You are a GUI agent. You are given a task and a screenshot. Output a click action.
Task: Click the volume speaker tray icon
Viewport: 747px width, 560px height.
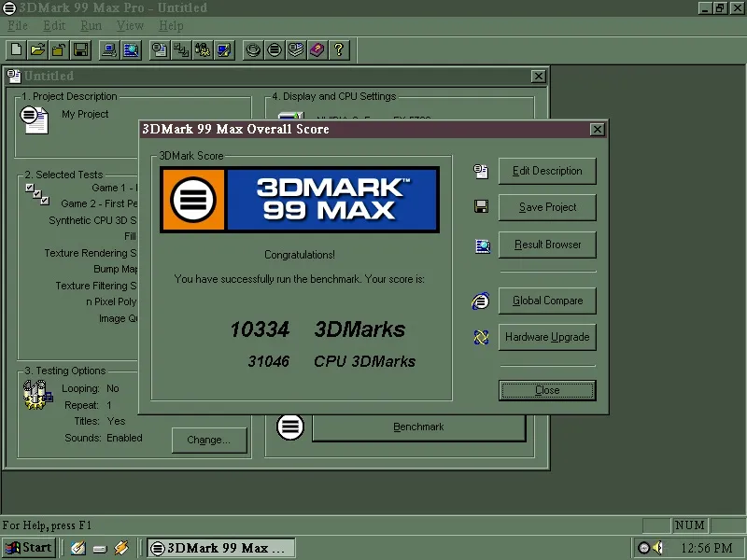click(658, 548)
